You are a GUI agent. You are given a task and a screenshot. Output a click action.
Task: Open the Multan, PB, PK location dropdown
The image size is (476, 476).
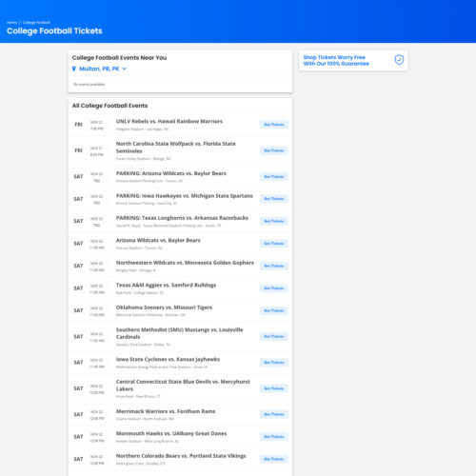coord(99,69)
